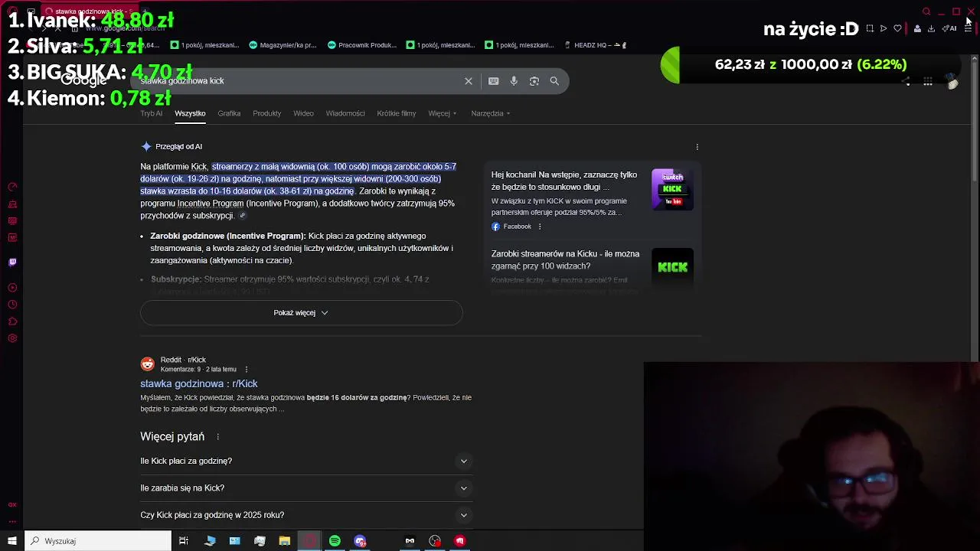Open the Twitch icon in Opera sidebar
Screen dimensions: 980x551
point(12,262)
